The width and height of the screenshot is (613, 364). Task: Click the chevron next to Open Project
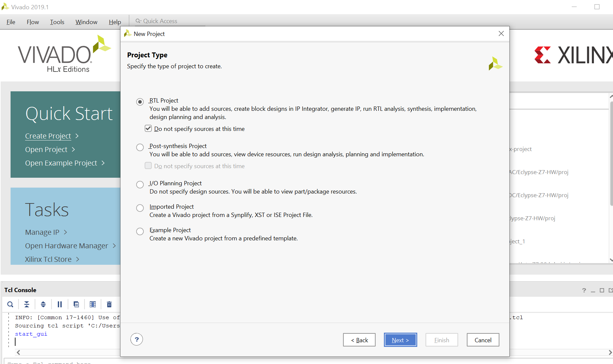point(73,149)
